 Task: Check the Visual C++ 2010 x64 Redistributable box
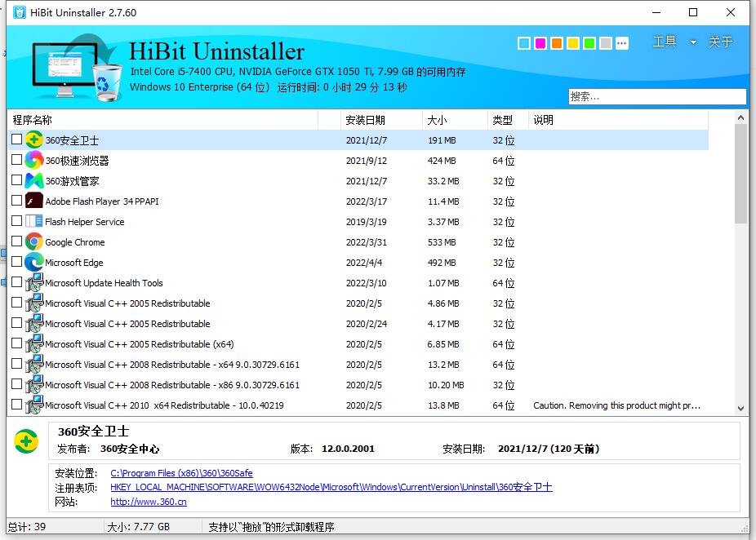[x=16, y=404]
